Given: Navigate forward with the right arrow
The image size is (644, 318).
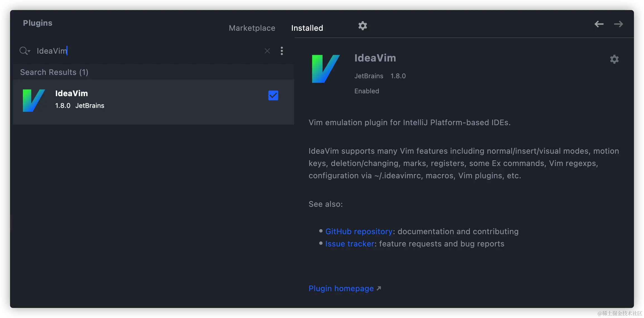Looking at the screenshot, I should [618, 24].
